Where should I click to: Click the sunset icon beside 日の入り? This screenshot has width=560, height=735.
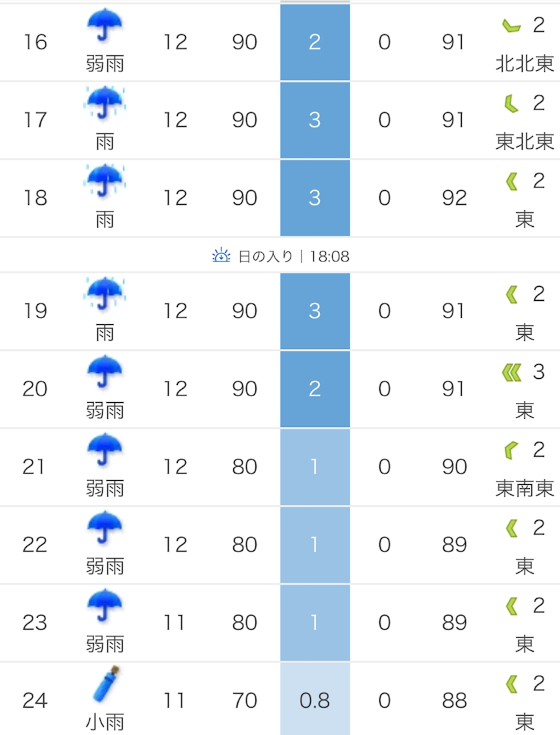click(221, 255)
